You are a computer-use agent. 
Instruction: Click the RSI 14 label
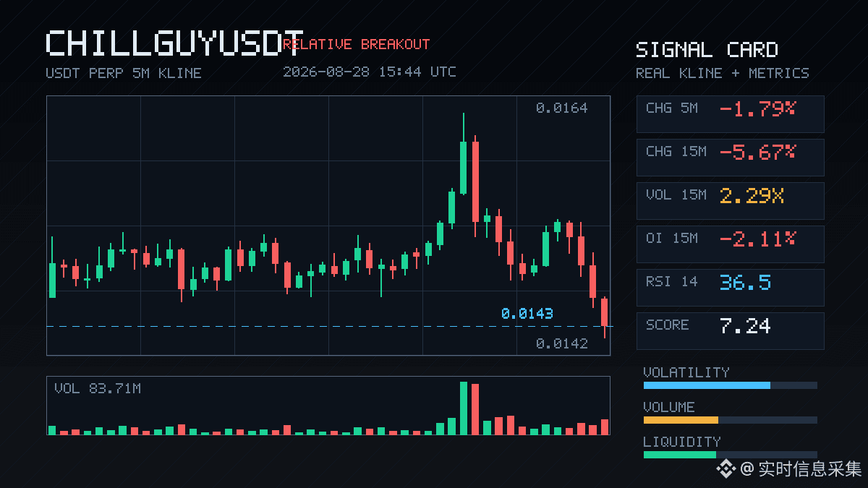[672, 281]
